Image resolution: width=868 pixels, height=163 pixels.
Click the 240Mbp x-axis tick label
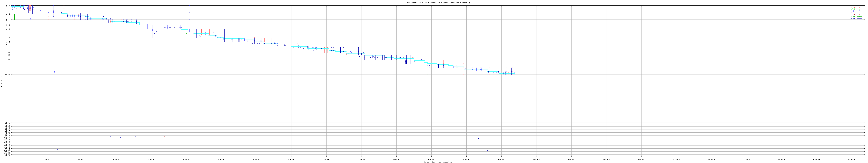(x=852, y=159)
